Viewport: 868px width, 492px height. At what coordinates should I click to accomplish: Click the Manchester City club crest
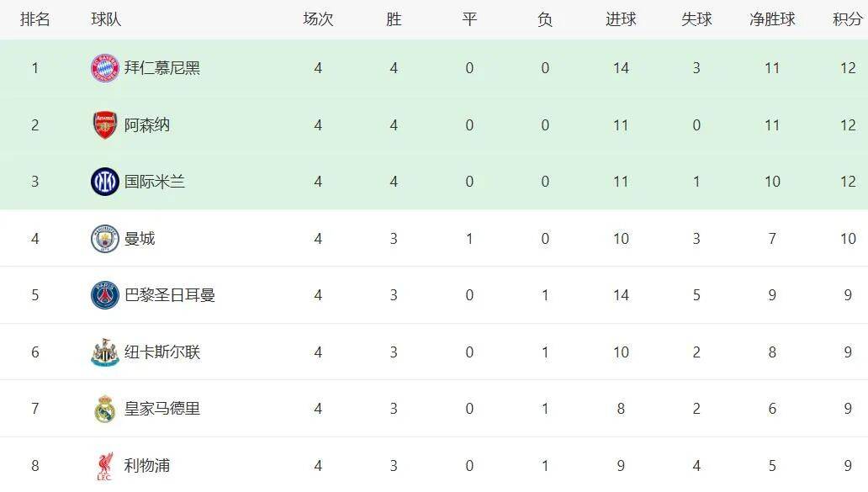105,239
